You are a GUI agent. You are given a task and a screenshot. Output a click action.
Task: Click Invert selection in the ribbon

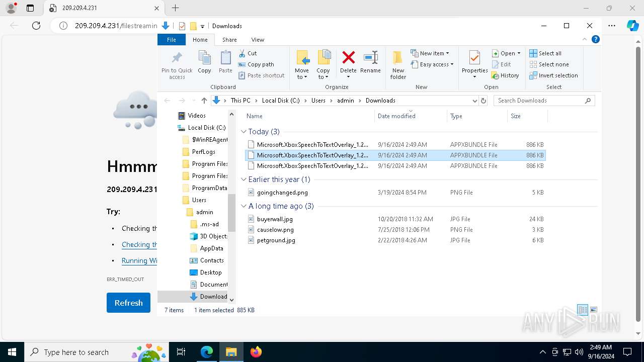tap(553, 75)
